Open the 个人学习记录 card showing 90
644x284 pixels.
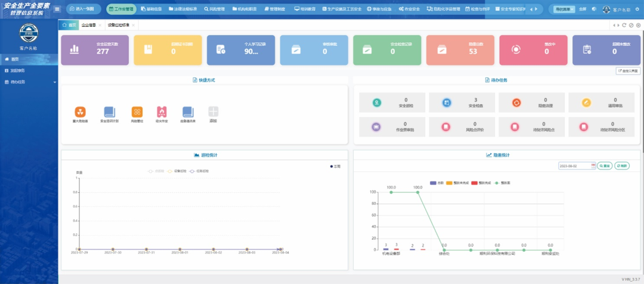tap(241, 50)
